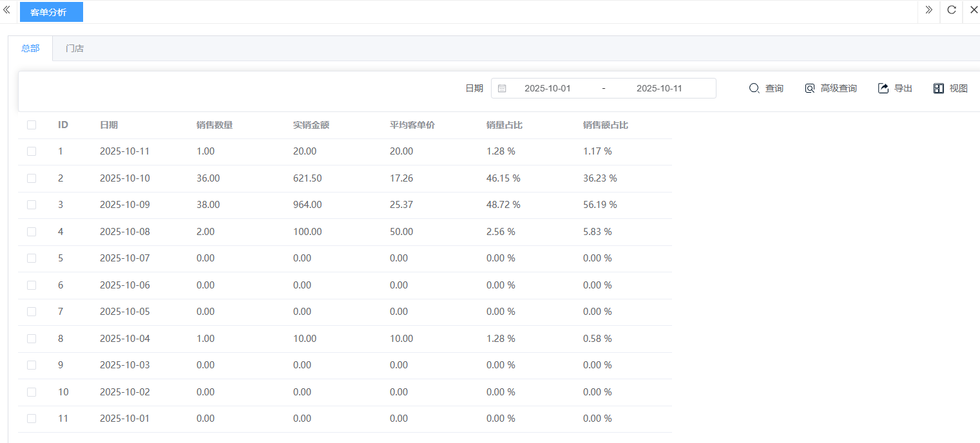980x443 pixels.
Task: Open the end date 2025-10-11 picker
Action: (659, 88)
